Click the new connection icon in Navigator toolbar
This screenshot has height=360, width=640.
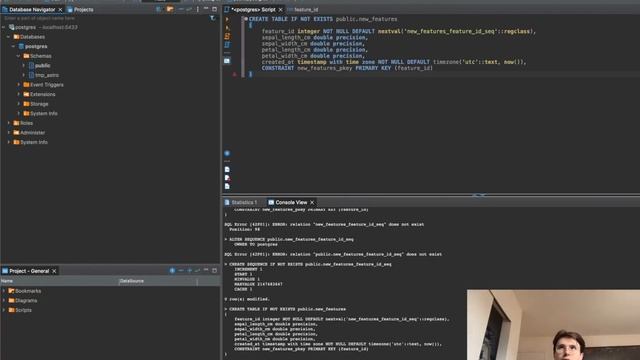(x=158, y=9)
